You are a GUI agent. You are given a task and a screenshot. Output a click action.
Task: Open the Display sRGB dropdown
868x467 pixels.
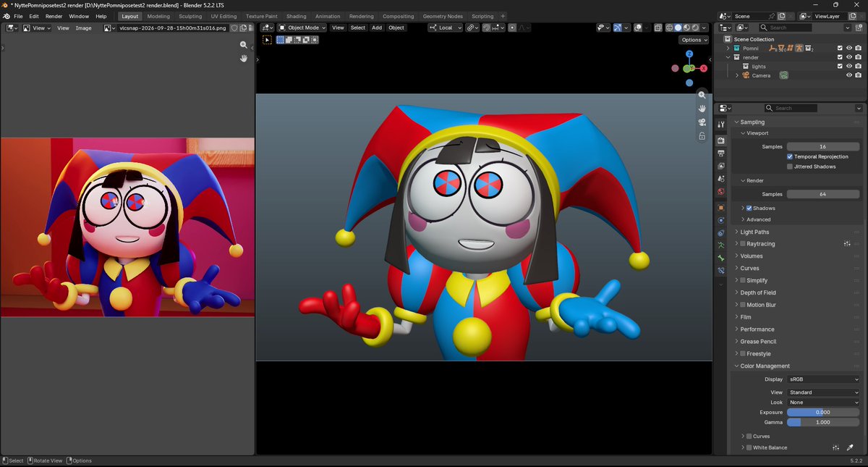click(823, 379)
